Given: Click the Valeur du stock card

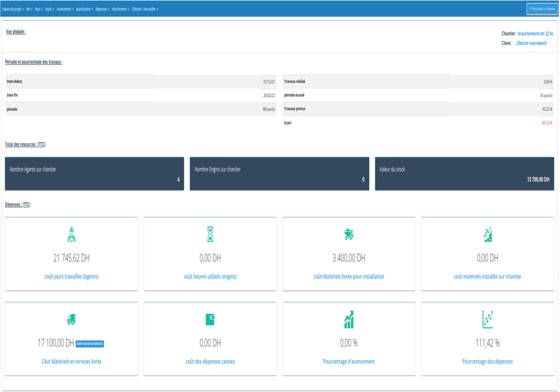Looking at the screenshot, I should pos(464,174).
